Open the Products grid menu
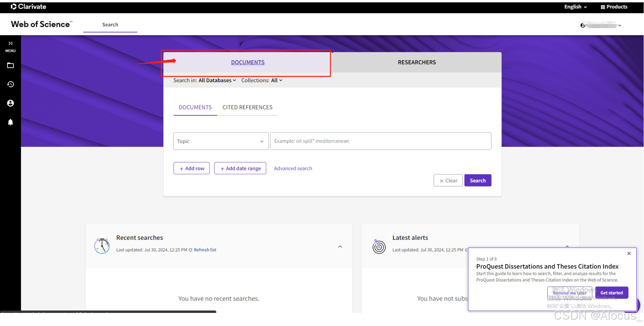This screenshot has height=326, width=644. [614, 7]
